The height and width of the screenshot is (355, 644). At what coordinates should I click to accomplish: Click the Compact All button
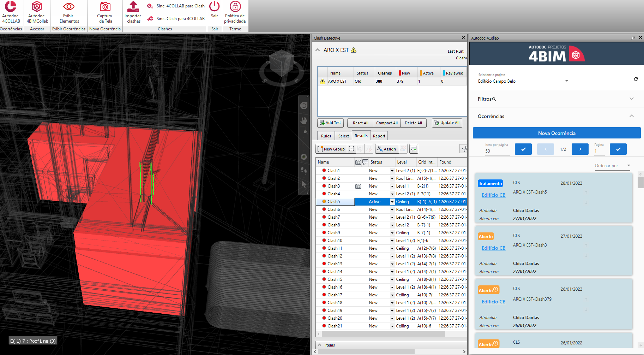tap(387, 123)
